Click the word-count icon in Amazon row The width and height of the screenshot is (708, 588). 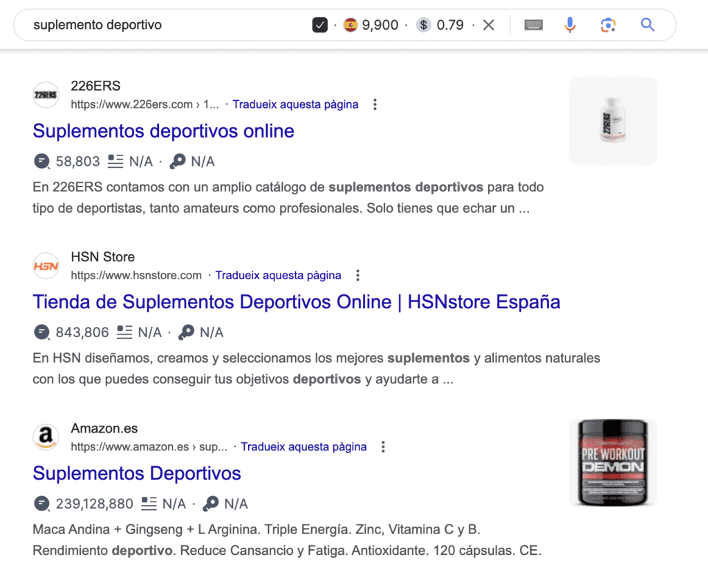[149, 504]
